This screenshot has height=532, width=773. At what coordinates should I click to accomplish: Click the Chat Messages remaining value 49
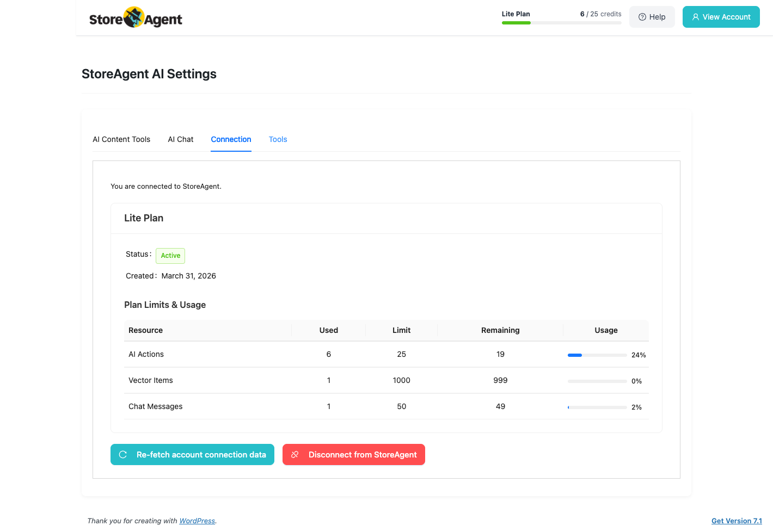pos(500,406)
